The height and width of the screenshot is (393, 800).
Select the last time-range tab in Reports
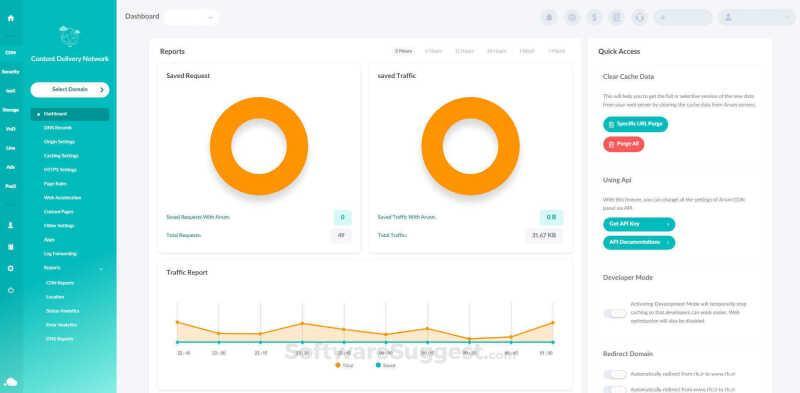click(x=557, y=52)
